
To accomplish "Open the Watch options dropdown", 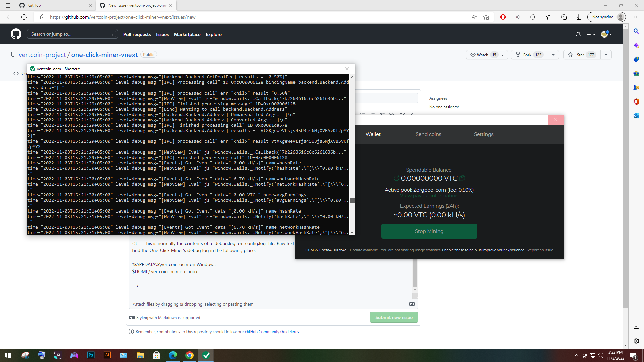I will point(502,55).
